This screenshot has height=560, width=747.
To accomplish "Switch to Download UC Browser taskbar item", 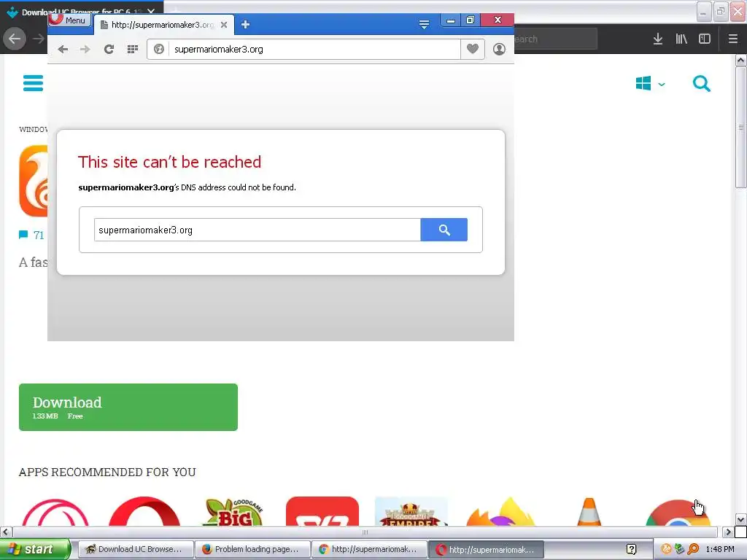I will pos(135,549).
